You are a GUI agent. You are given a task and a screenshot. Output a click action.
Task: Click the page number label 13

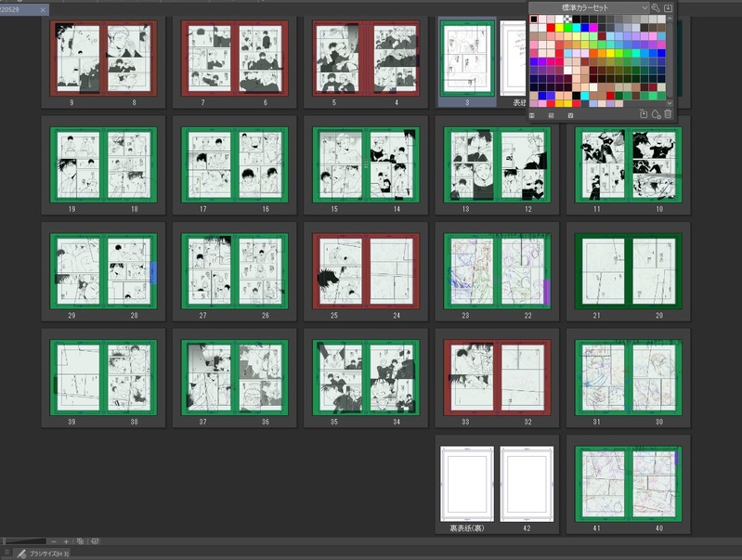(465, 209)
